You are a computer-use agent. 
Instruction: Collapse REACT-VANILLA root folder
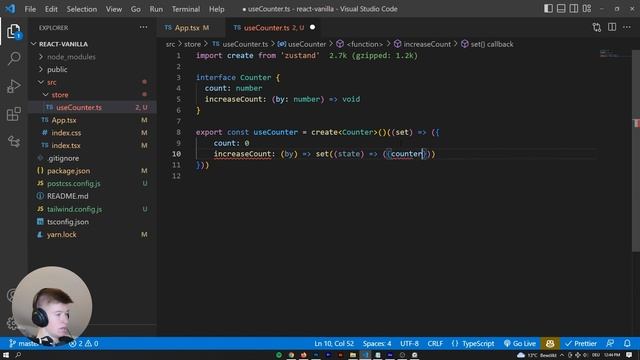click(92, 44)
